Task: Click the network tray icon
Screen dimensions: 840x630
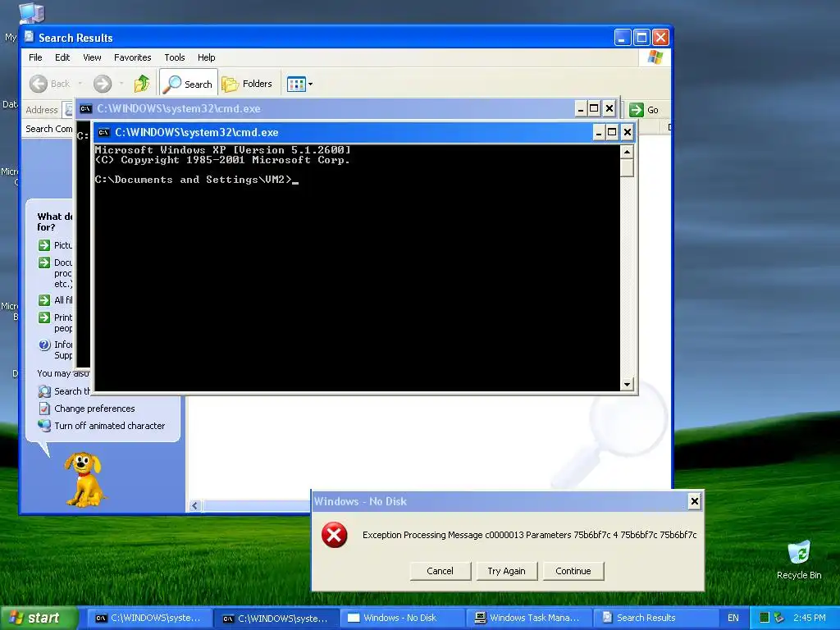Action: (x=779, y=618)
